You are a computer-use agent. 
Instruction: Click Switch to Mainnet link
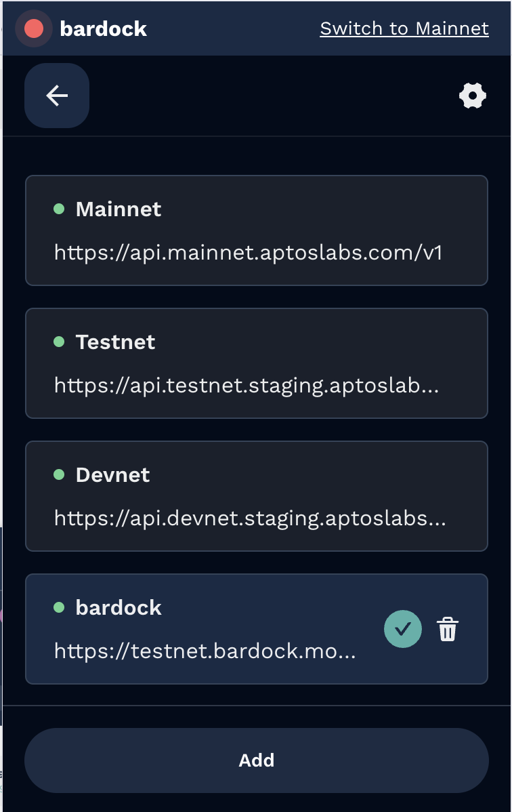(x=404, y=28)
